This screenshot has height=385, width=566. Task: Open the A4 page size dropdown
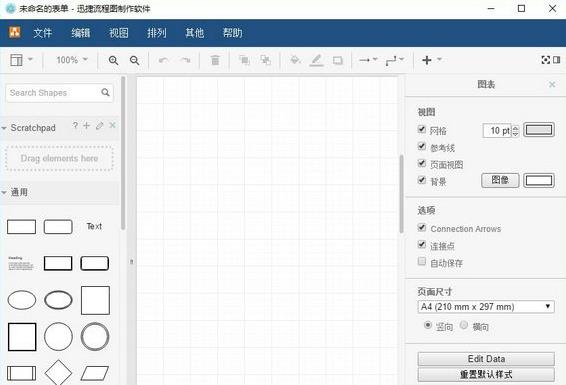point(486,307)
